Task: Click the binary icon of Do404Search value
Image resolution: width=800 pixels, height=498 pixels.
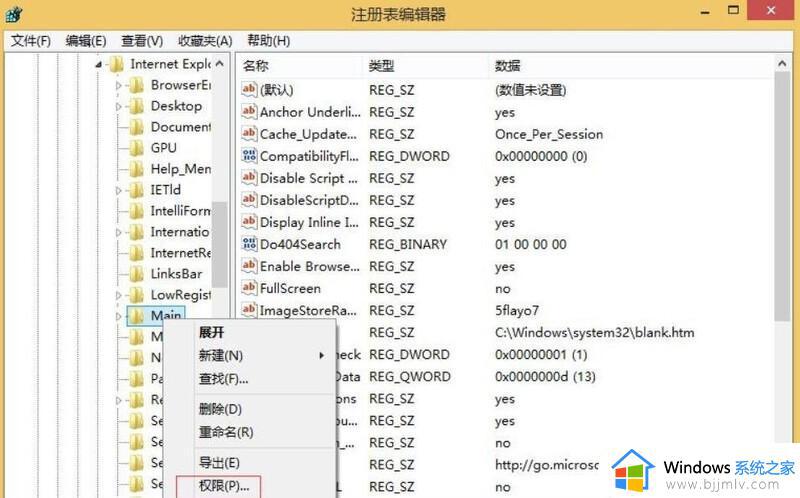Action: click(x=249, y=244)
